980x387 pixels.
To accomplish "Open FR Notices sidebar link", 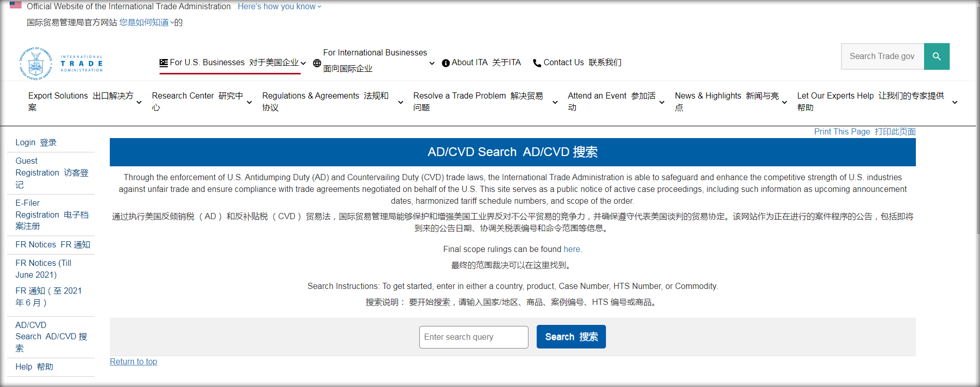I will point(53,245).
